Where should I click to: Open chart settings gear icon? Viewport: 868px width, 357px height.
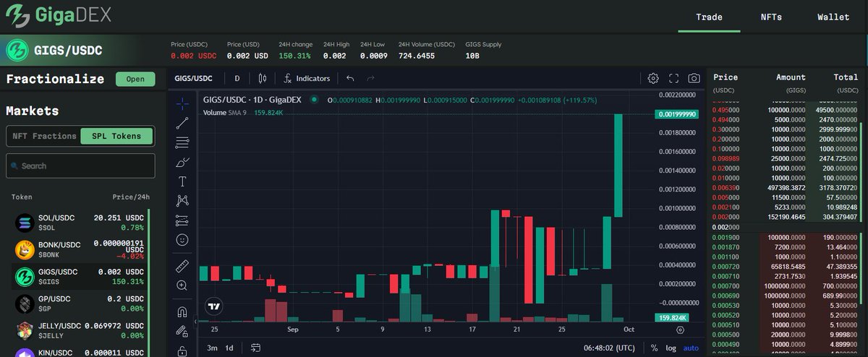pos(653,78)
